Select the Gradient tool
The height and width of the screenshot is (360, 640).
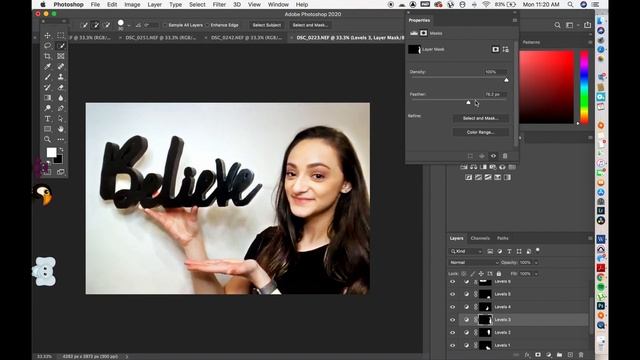pyautogui.click(x=47, y=98)
